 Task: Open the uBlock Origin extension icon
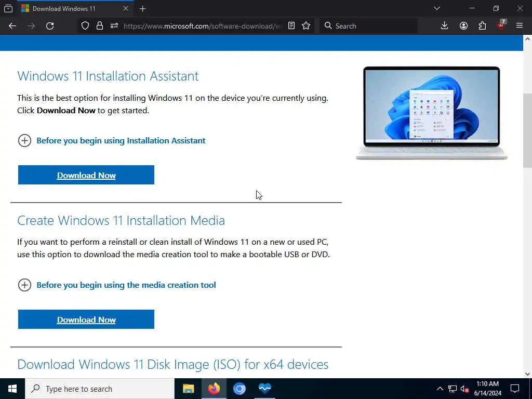pos(501,25)
